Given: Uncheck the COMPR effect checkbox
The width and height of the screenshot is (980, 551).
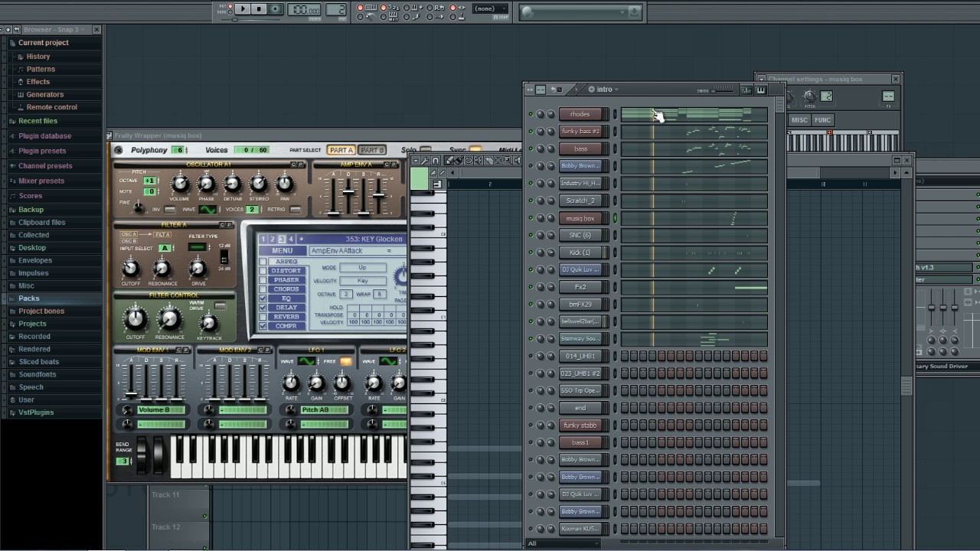Looking at the screenshot, I should pyautogui.click(x=263, y=326).
